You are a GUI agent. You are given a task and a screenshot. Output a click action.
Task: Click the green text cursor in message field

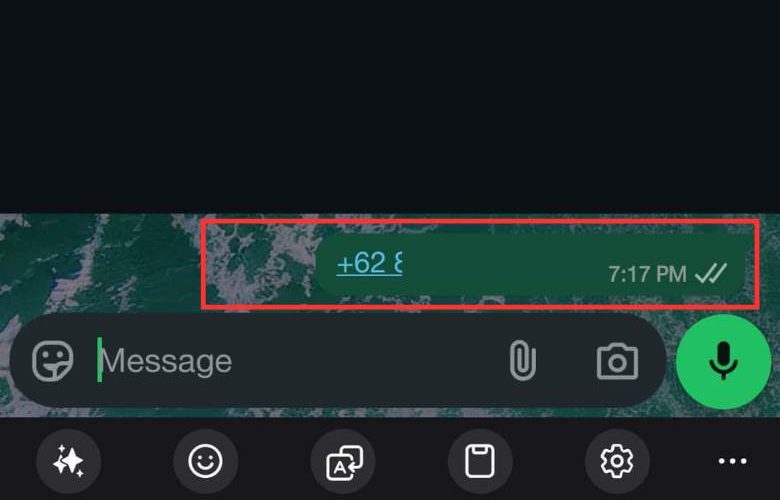[x=99, y=360]
